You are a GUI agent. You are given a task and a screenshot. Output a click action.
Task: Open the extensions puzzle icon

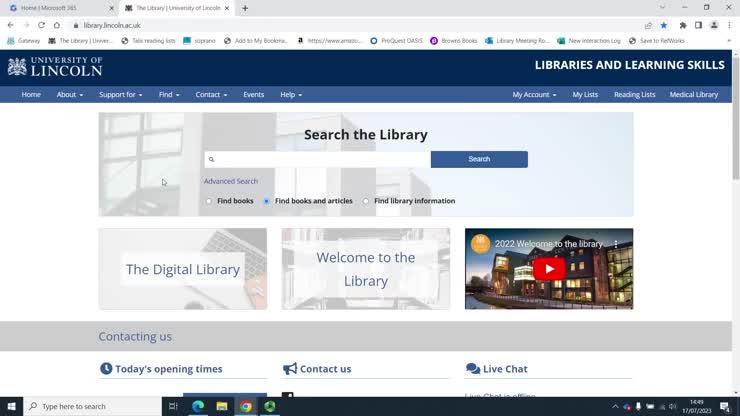[683, 25]
